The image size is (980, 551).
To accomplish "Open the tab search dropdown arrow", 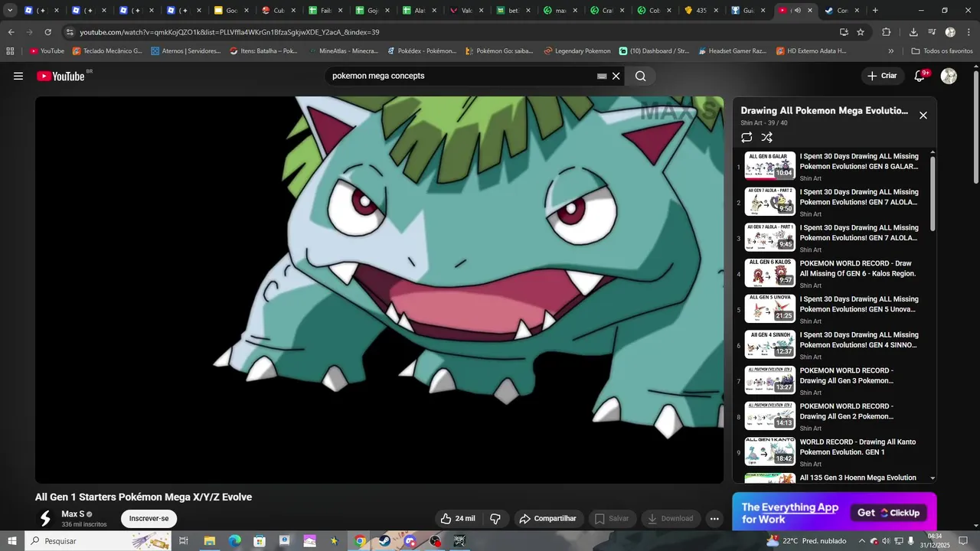I will [x=10, y=11].
